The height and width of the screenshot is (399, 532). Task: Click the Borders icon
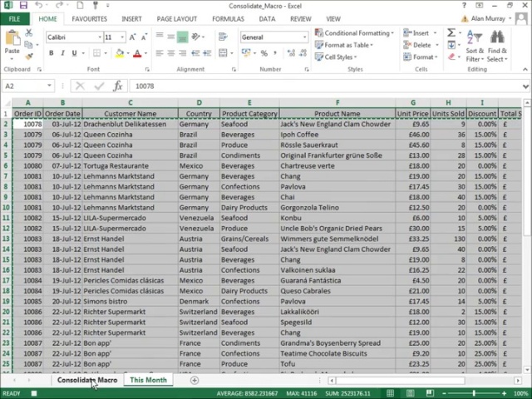click(x=97, y=53)
